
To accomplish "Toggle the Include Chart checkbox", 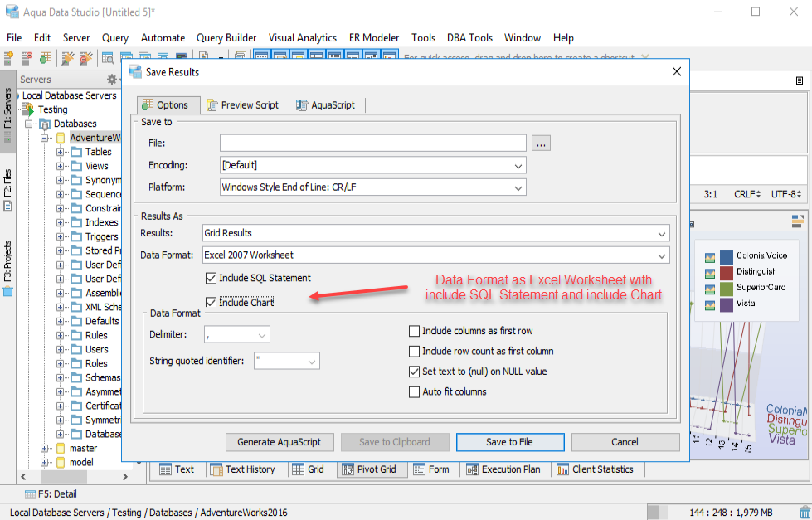I will tap(211, 302).
